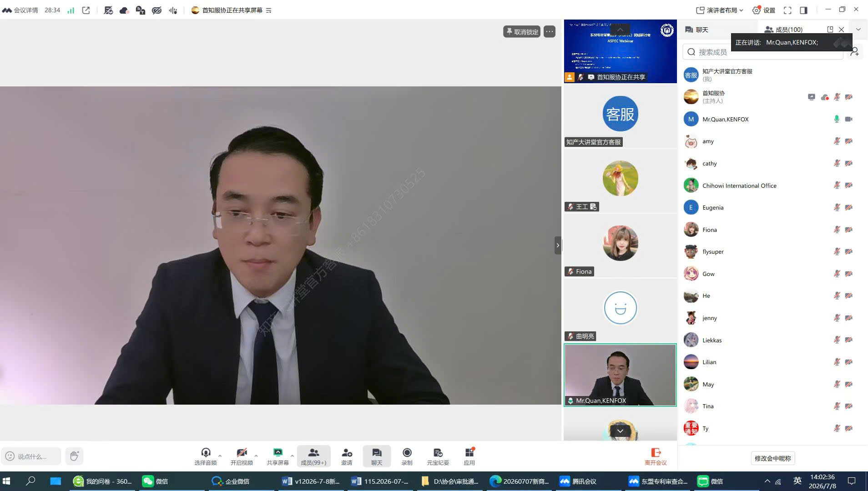The height and width of the screenshot is (491, 868).
Task: Select the shared screen thumbnail
Action: tap(620, 51)
